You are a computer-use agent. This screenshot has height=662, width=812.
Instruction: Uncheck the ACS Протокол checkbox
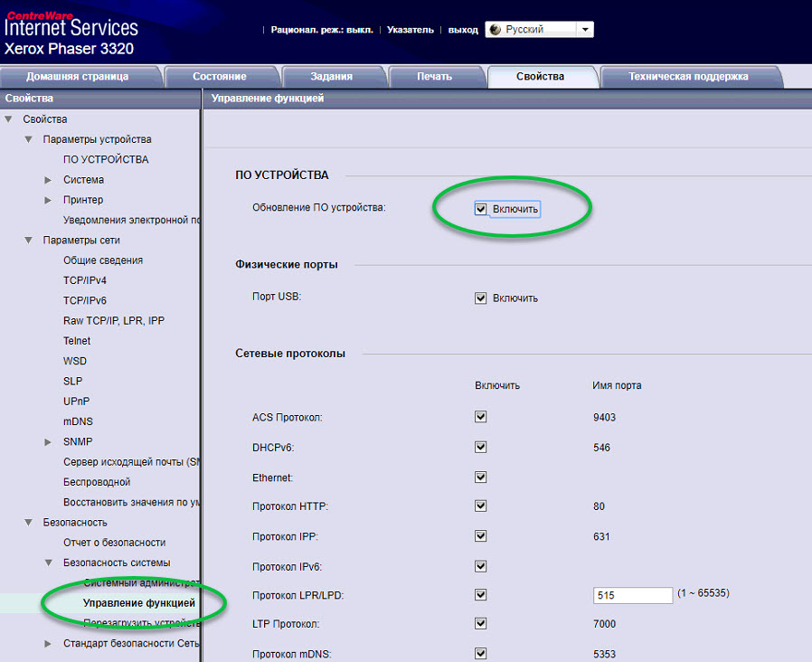(x=481, y=417)
